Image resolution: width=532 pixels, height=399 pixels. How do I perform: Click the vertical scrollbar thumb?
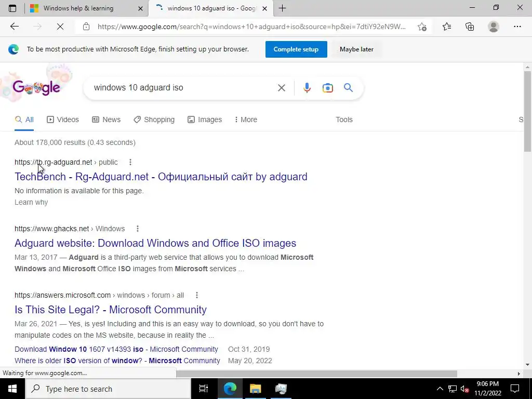(528, 111)
